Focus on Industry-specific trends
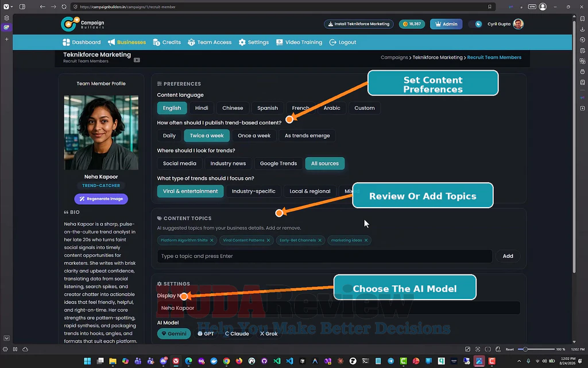Viewport: 588px width, 368px height. pyautogui.click(x=253, y=191)
